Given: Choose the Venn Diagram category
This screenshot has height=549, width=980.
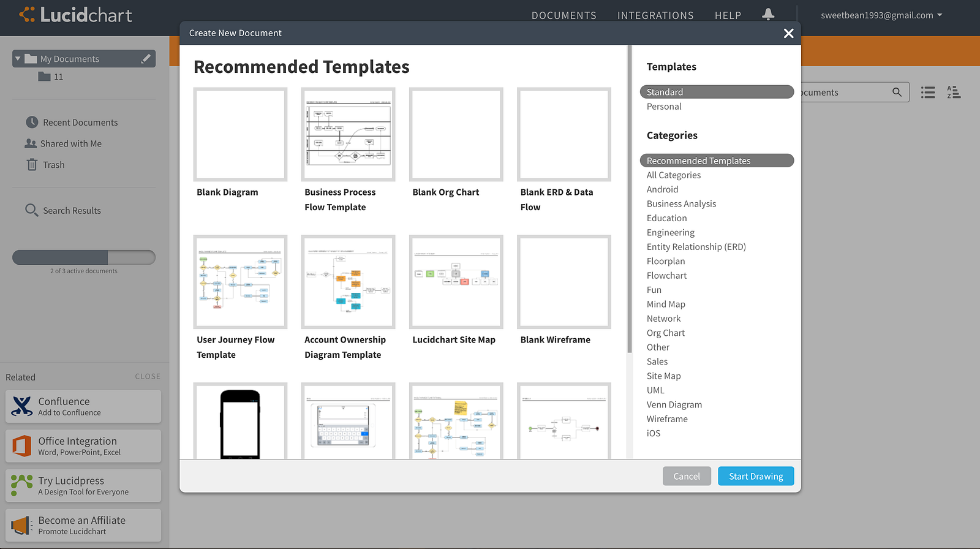Looking at the screenshot, I should 674,404.
